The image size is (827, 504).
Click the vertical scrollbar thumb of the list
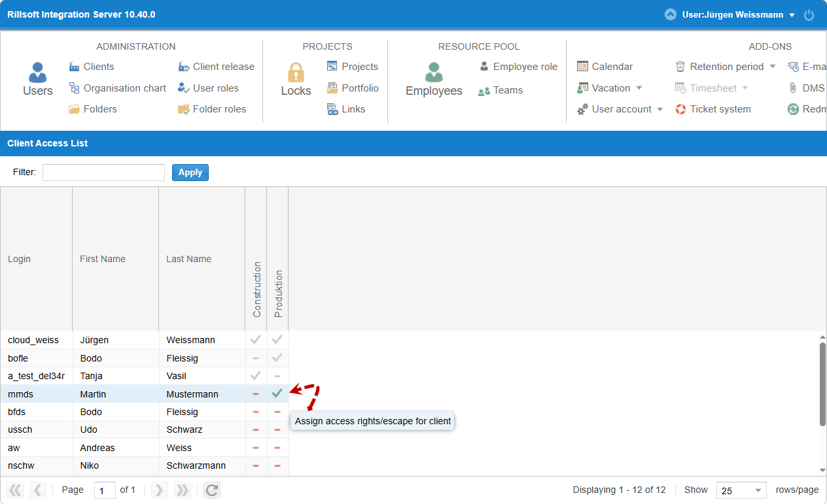[822, 384]
